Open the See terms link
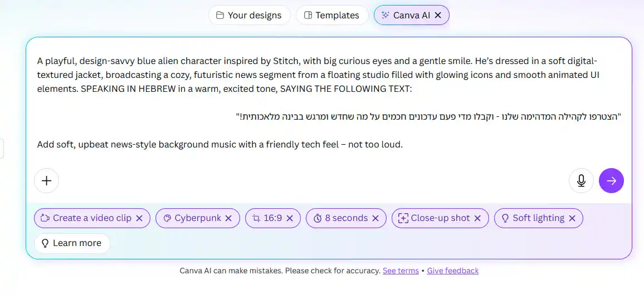 pyautogui.click(x=401, y=271)
